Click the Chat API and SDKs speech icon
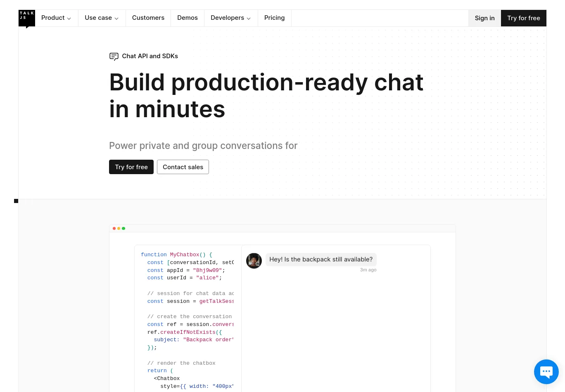The image size is (565, 392). 114,57
